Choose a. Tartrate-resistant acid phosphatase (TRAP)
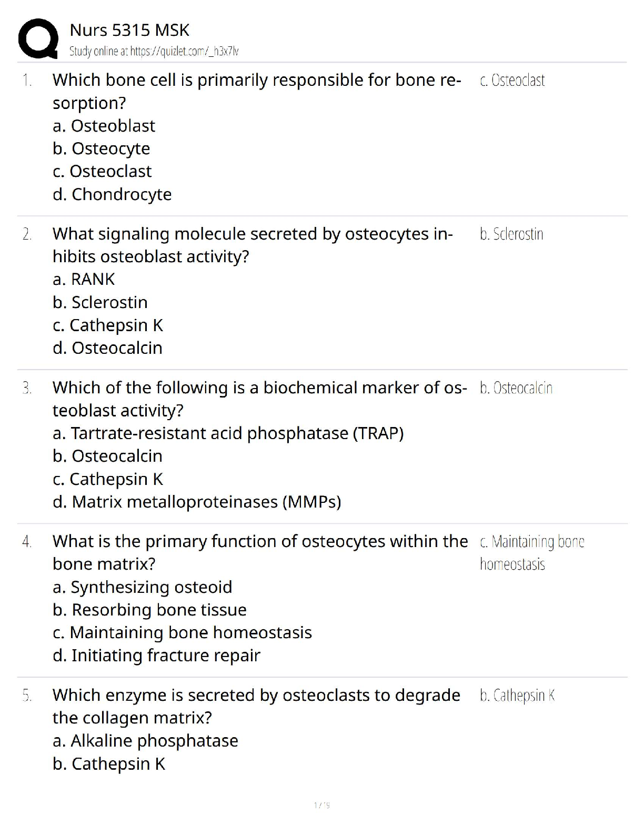This screenshot has width=644, height=834. (228, 433)
